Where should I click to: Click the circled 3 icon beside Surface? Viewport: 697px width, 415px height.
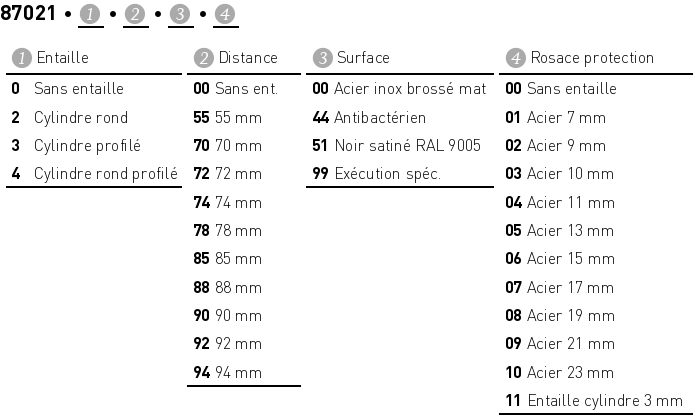tap(321, 58)
